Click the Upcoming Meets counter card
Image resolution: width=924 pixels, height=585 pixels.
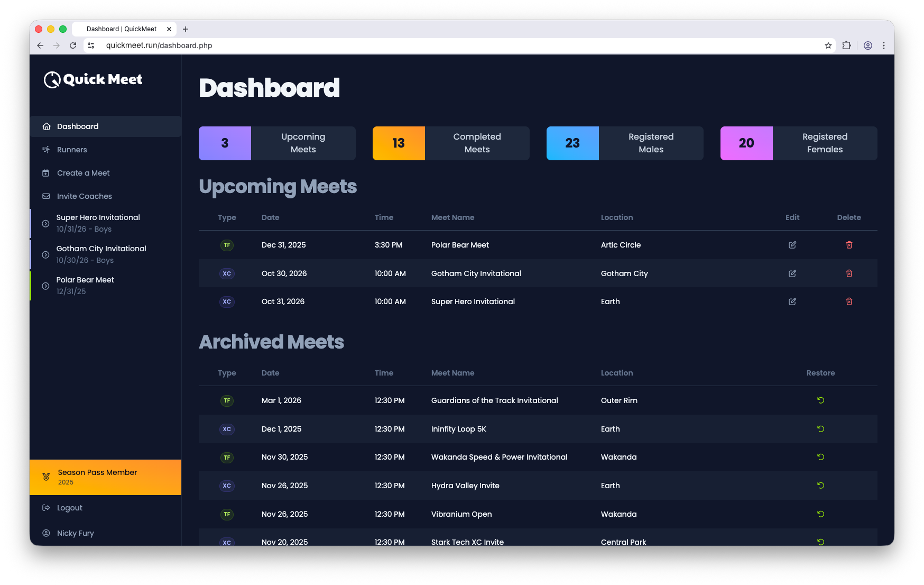276,143
